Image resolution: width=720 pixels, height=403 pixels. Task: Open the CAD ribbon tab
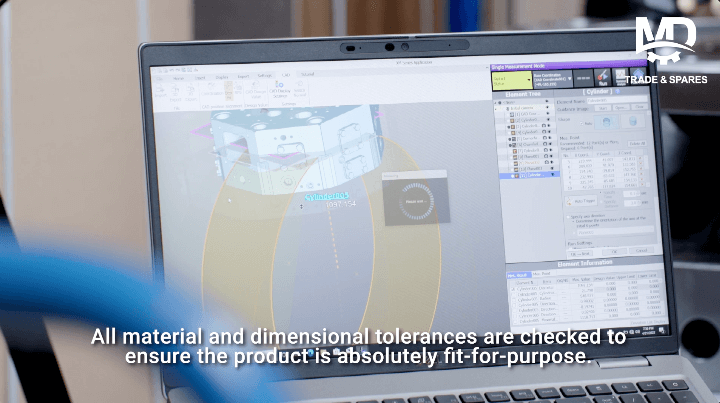[286, 75]
